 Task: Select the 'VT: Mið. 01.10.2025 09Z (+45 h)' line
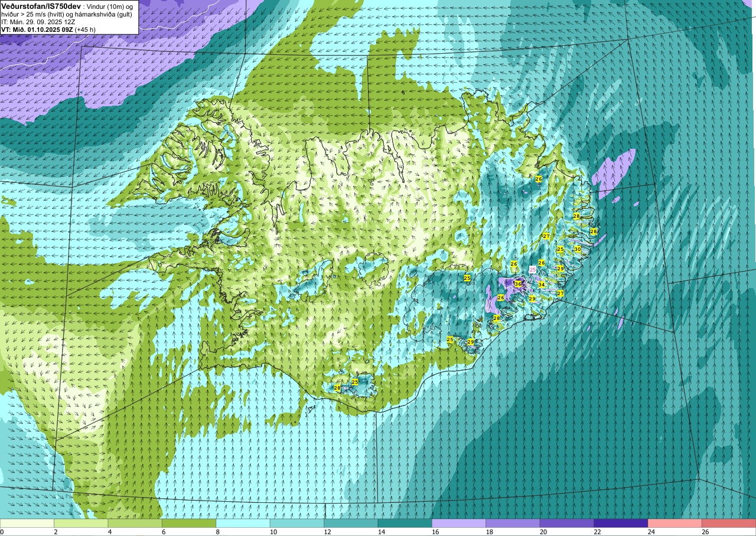[x=48, y=29]
